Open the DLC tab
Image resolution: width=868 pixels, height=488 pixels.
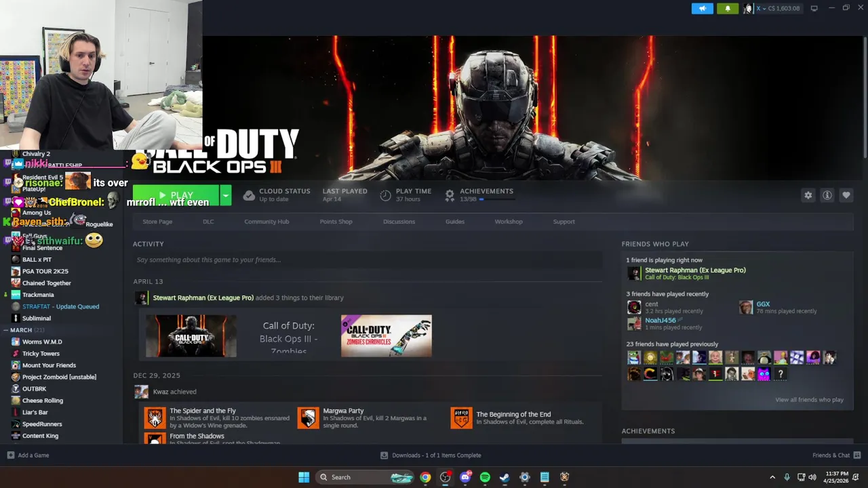pos(208,222)
